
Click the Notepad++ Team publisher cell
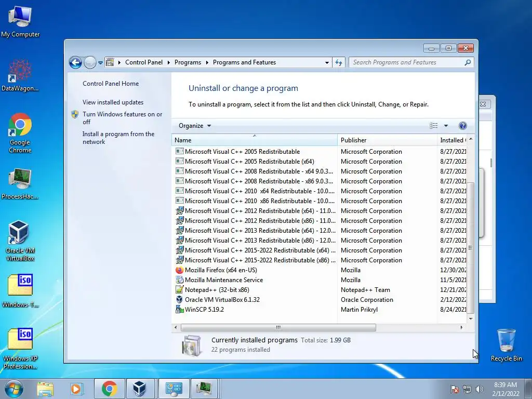point(365,290)
